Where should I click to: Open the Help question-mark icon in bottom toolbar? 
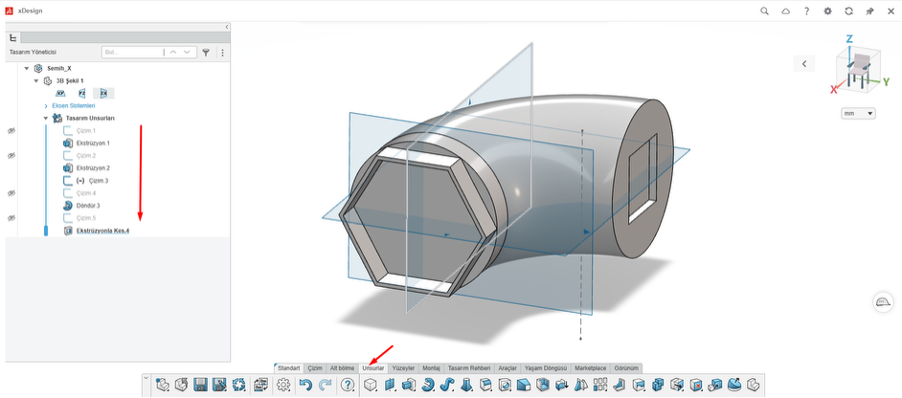[x=347, y=384]
